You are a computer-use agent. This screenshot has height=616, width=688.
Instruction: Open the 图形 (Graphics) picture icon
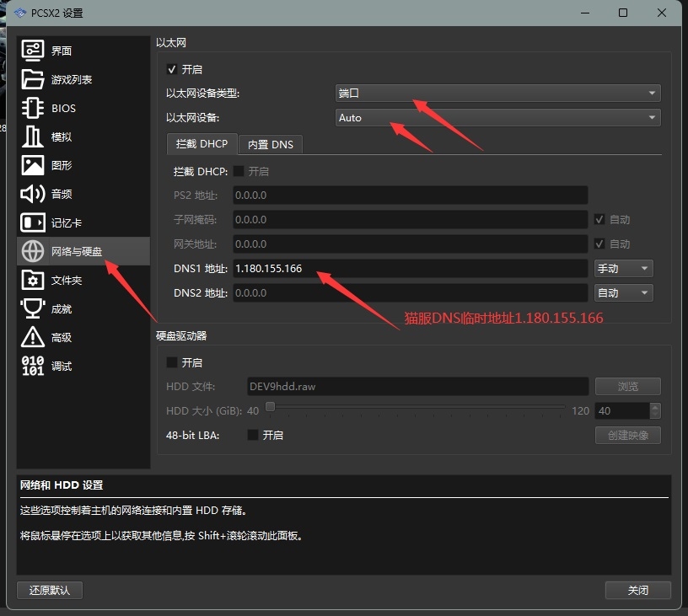[x=33, y=165]
